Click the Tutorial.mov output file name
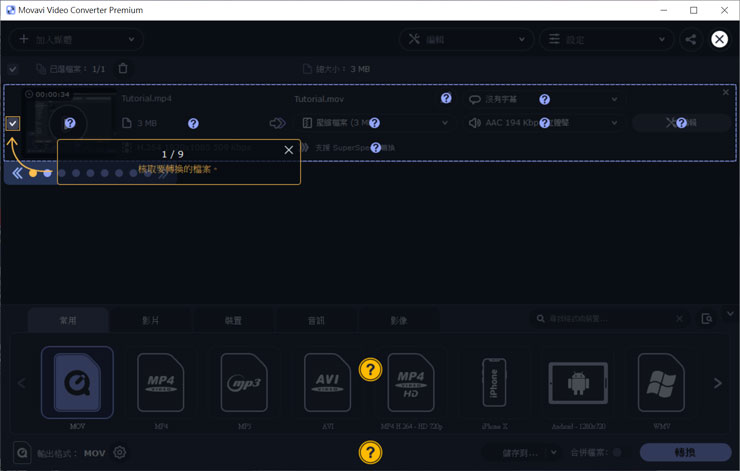 click(x=319, y=99)
